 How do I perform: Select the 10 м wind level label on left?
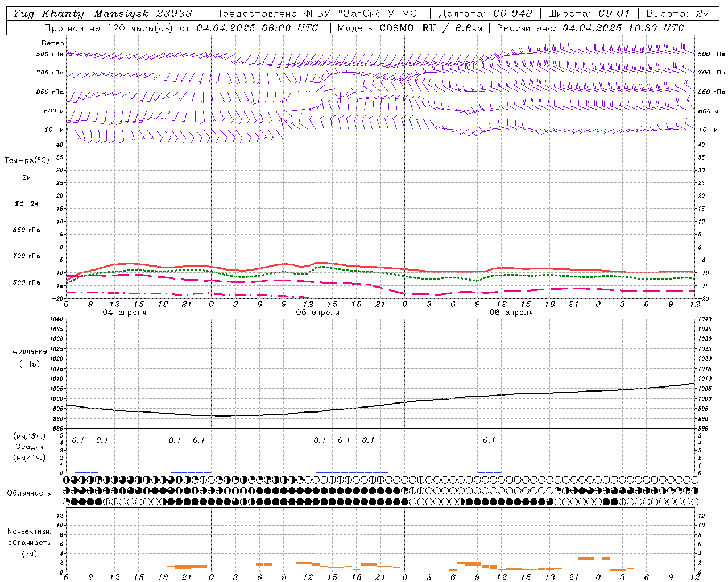coord(55,130)
